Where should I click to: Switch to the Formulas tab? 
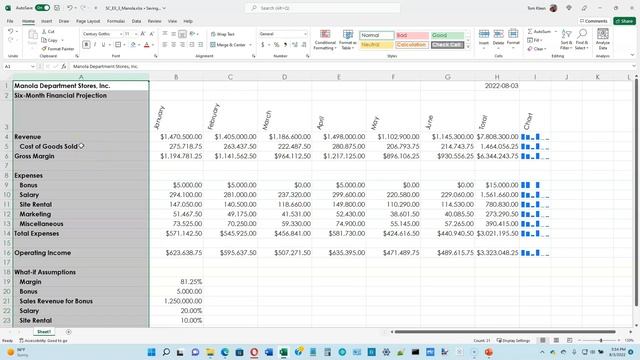click(x=116, y=21)
